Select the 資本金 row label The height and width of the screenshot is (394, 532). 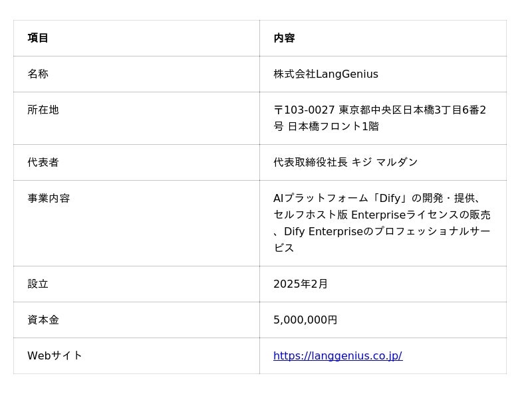tap(43, 320)
